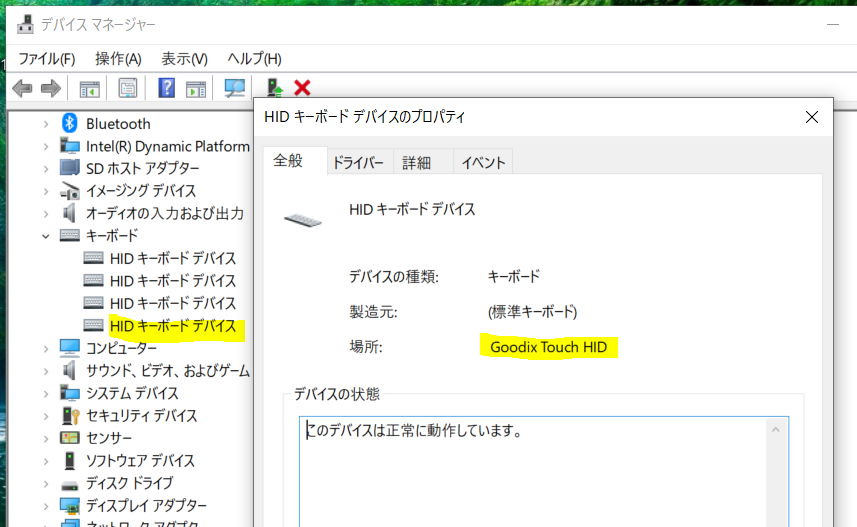The width and height of the screenshot is (857, 527).
Task: Expand the コンピューター tree node
Action: point(46,348)
